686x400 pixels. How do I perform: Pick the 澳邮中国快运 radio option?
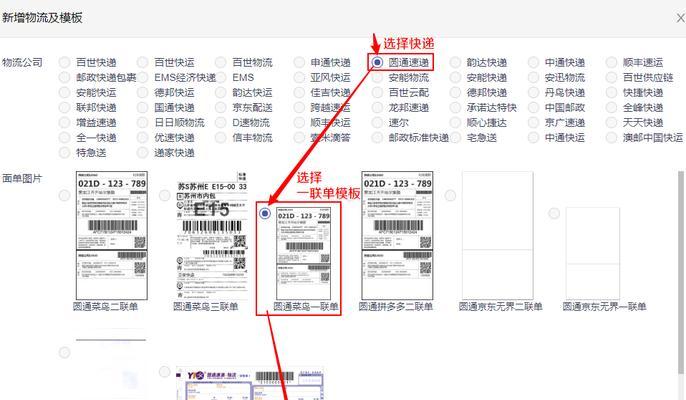pos(611,138)
